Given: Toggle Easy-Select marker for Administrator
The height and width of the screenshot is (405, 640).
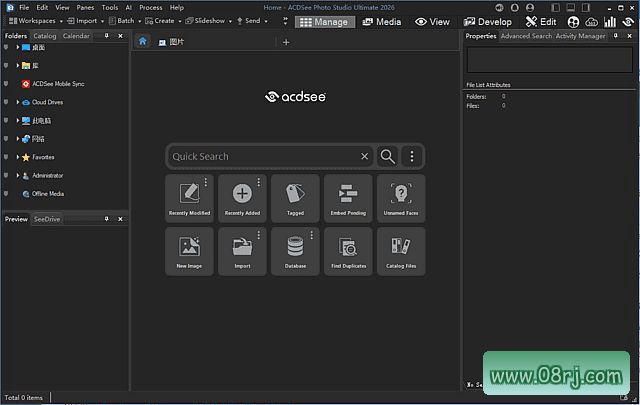Looking at the screenshot, I should [6, 175].
